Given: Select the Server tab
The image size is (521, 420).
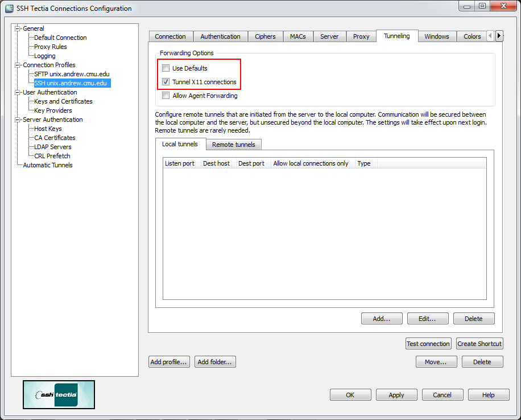Looking at the screenshot, I should tap(329, 36).
